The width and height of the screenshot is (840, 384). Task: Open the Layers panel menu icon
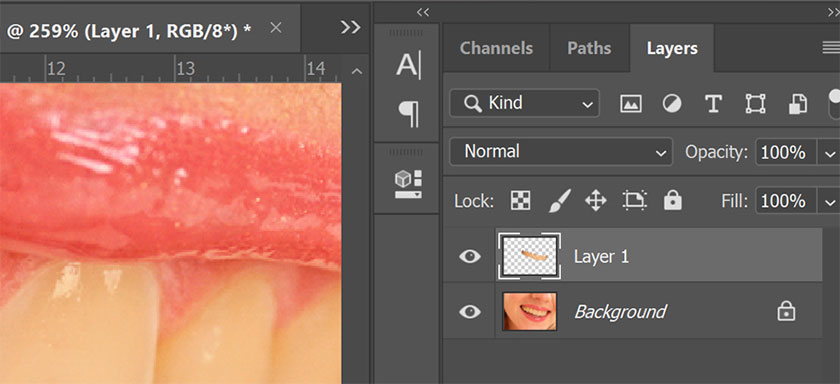[x=831, y=48]
